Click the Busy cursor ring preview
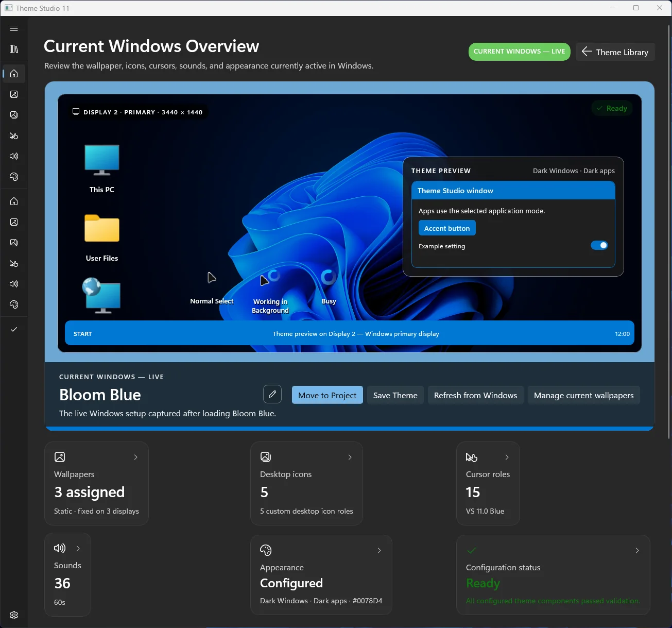This screenshot has width=672, height=628. [329, 278]
